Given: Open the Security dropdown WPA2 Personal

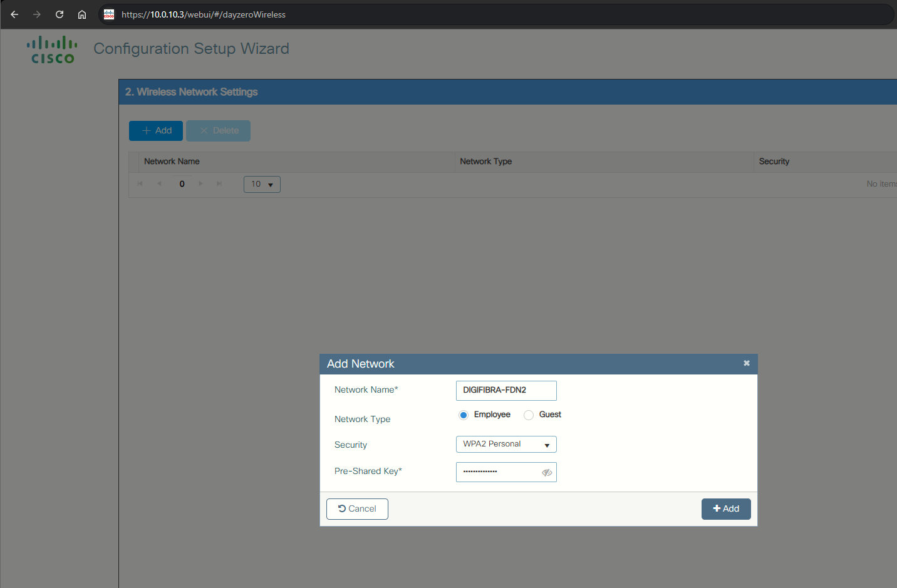Looking at the screenshot, I should point(506,444).
